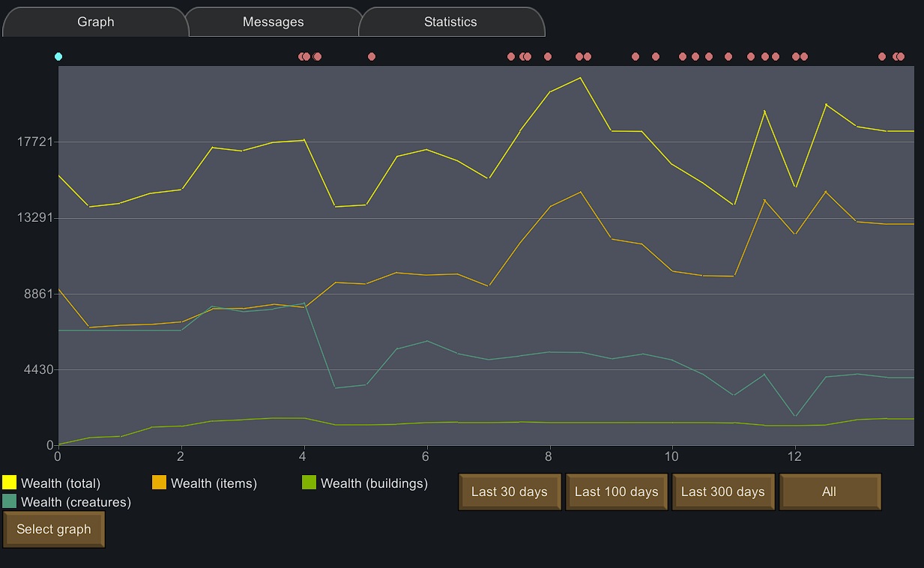Image resolution: width=924 pixels, height=568 pixels.
Task: Click the day 6 x-axis label
Action: (426, 456)
